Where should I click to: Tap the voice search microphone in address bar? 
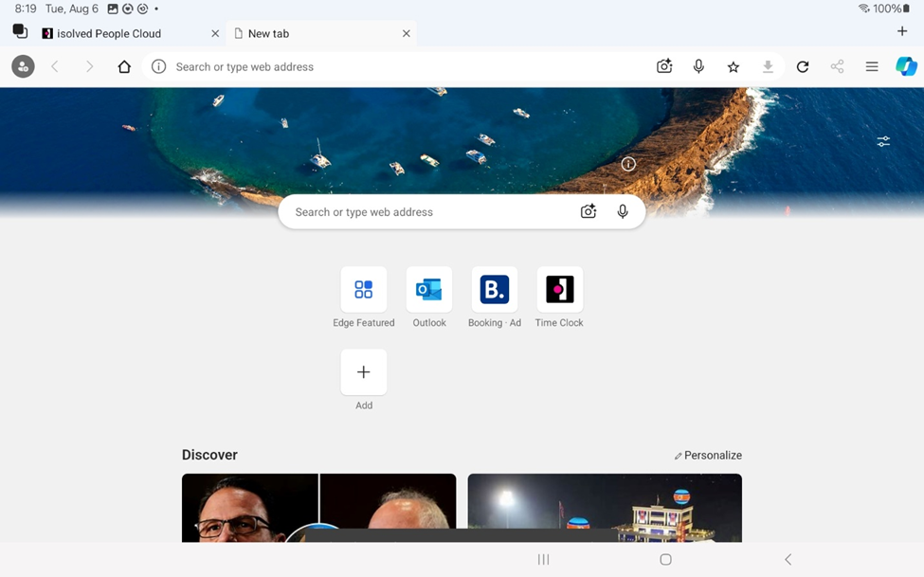click(x=698, y=66)
